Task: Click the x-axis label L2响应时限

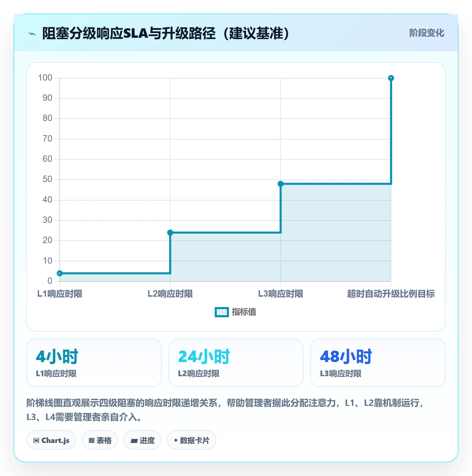Action: (x=170, y=294)
